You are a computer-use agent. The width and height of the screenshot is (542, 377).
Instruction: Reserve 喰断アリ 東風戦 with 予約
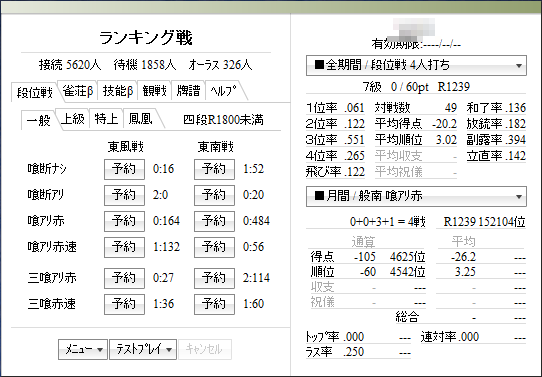click(x=124, y=195)
